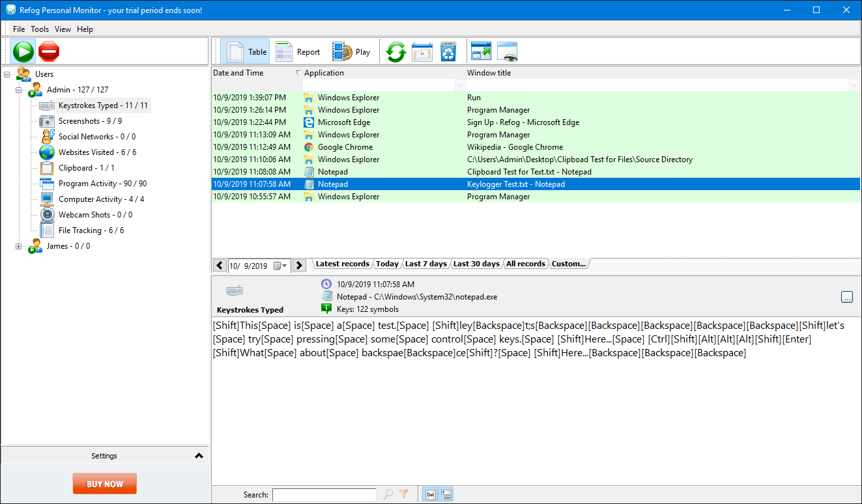The width and height of the screenshot is (862, 504).
Task: Click inside the Search text field
Action: pyautogui.click(x=324, y=494)
